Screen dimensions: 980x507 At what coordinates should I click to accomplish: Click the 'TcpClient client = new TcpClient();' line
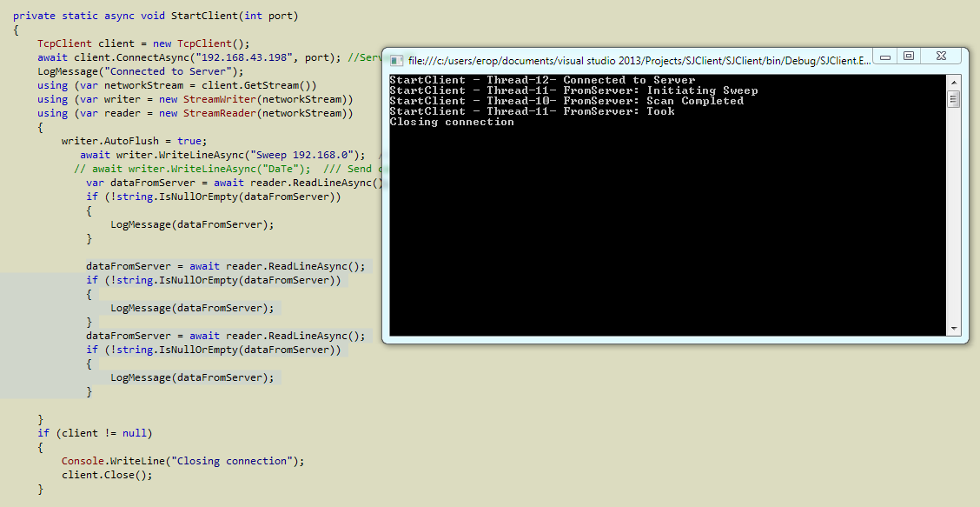click(x=143, y=43)
